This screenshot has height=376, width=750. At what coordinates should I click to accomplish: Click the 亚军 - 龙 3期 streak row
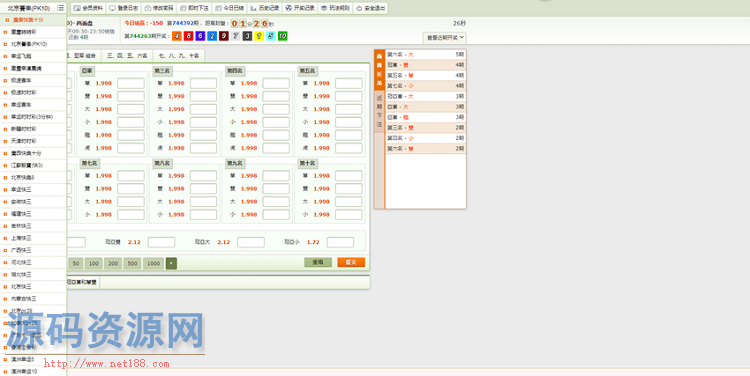click(x=425, y=117)
